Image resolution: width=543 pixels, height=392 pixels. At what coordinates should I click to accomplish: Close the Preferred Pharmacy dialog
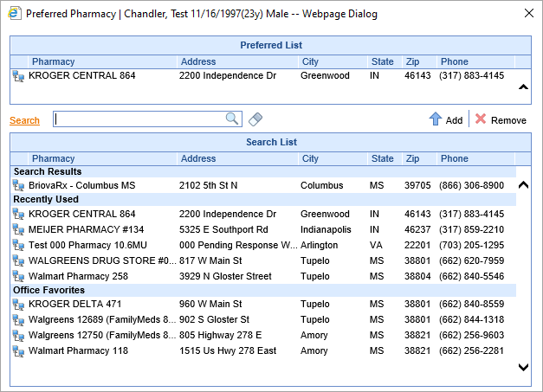pyautogui.click(x=529, y=14)
